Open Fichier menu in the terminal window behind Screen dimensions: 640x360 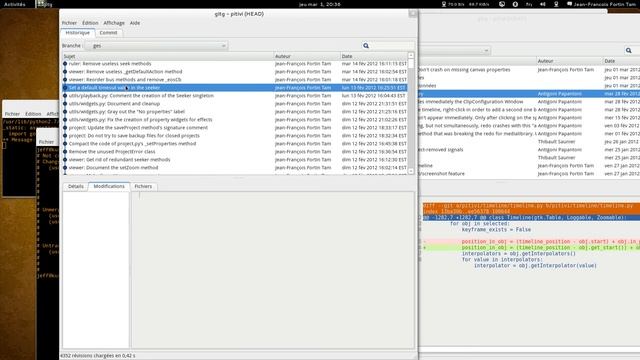point(12,114)
